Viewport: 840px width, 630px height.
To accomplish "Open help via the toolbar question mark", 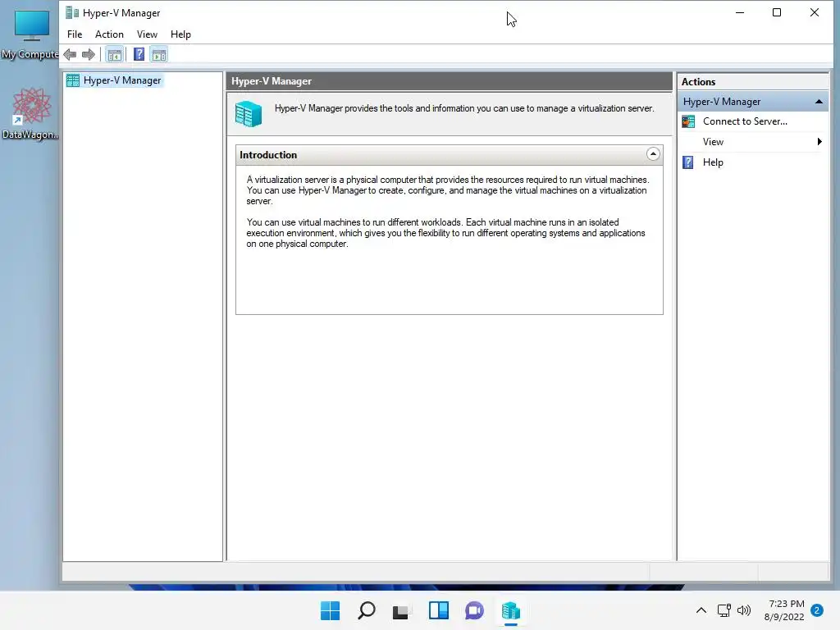I will pos(139,55).
